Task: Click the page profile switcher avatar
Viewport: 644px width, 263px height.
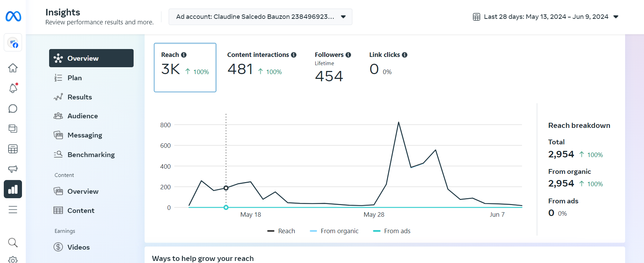Action: coord(13,43)
